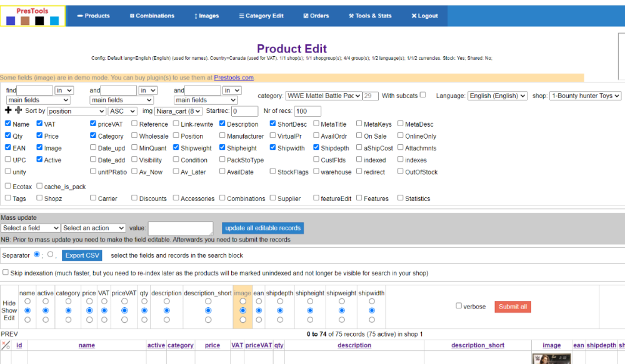The width and height of the screenshot is (625, 364).
Task: Open the Language dropdown
Action: (497, 96)
